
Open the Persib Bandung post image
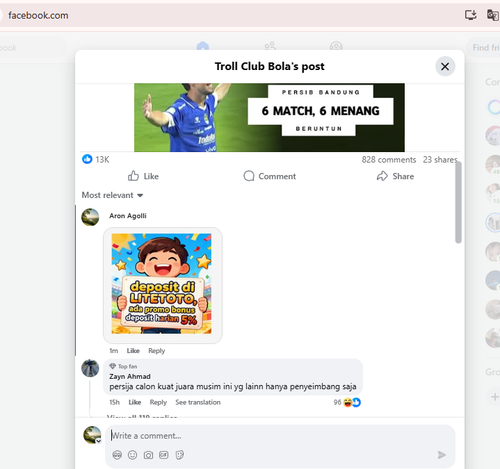(269, 118)
